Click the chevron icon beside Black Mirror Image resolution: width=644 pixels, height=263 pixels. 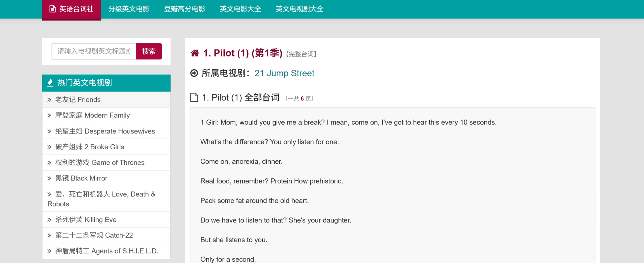pyautogui.click(x=49, y=178)
